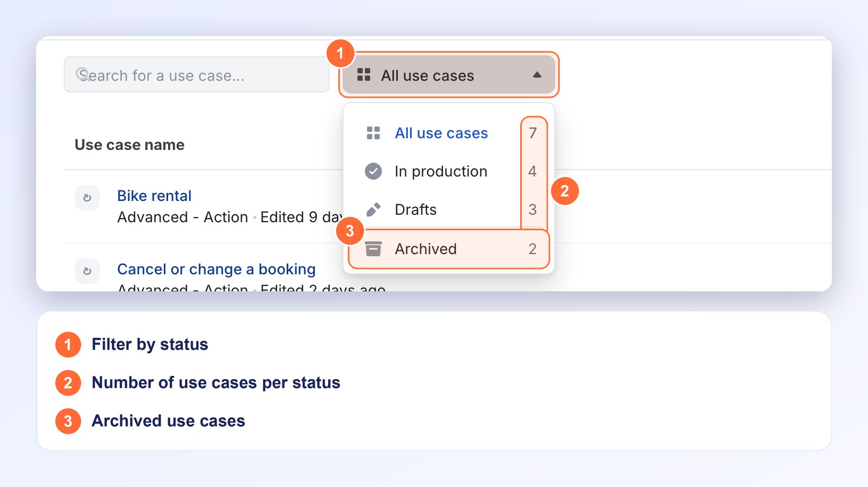Screen dimensions: 868x487
Task: Click the archive box icon beside Archived
Action: coord(373,249)
